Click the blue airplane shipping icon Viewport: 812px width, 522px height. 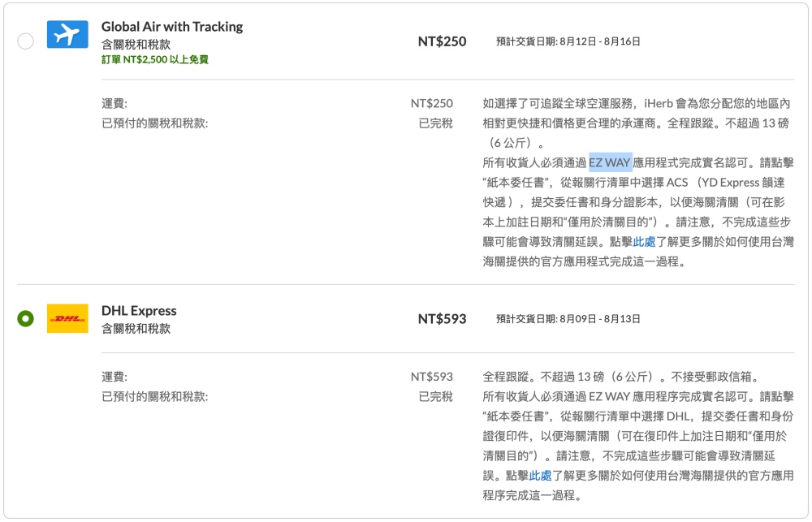coord(67,35)
